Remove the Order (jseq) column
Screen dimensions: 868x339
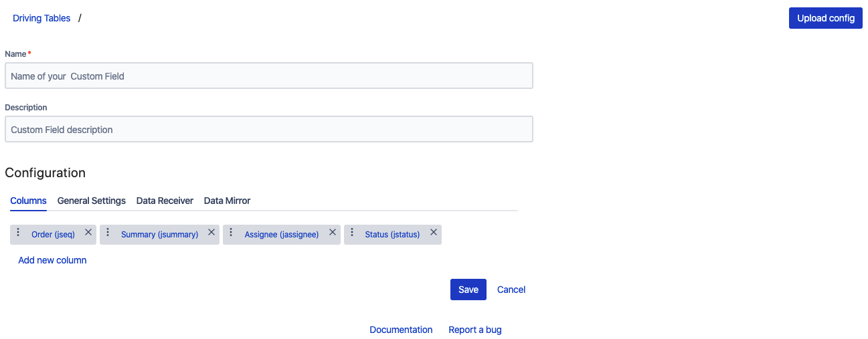pyautogui.click(x=88, y=233)
